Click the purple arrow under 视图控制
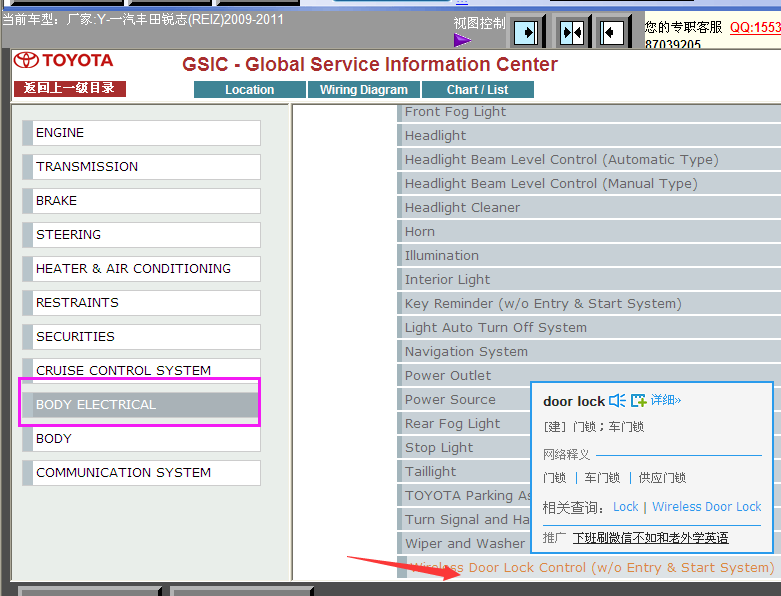The height and width of the screenshot is (596, 781). [462, 40]
